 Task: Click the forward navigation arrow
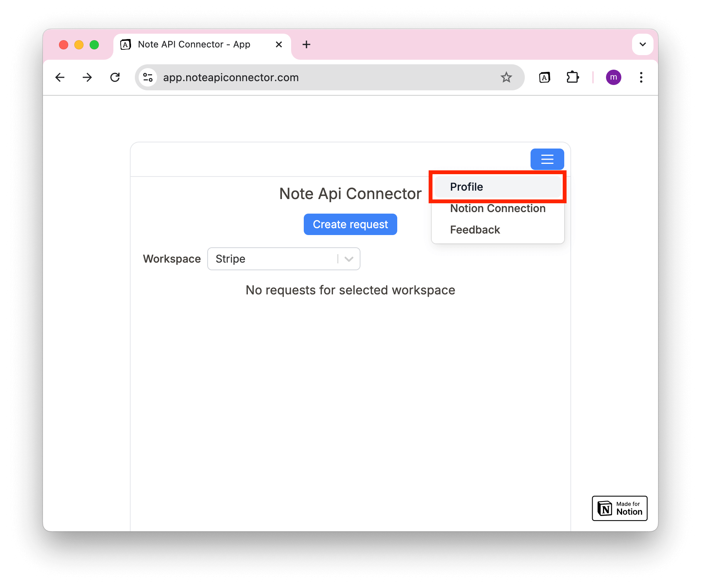tap(87, 77)
